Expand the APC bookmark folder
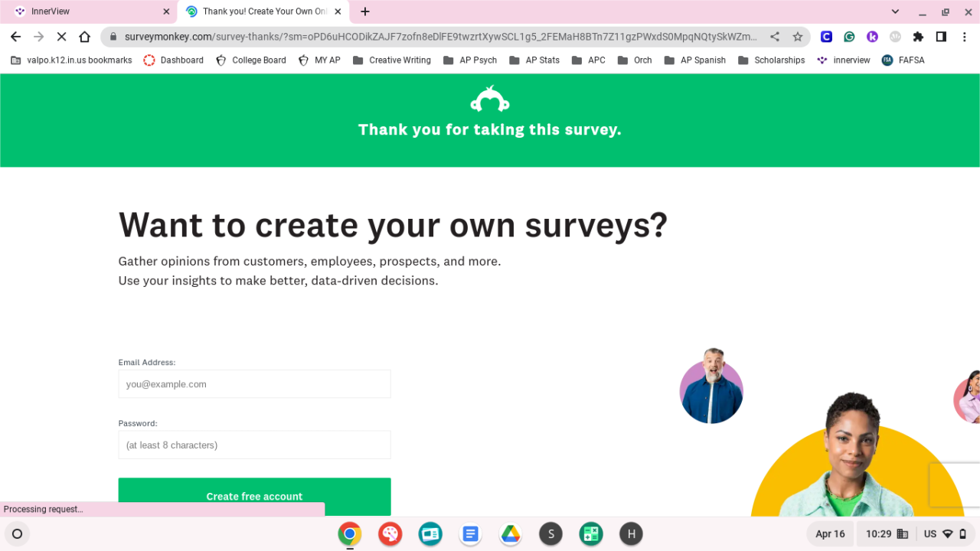 click(x=589, y=60)
